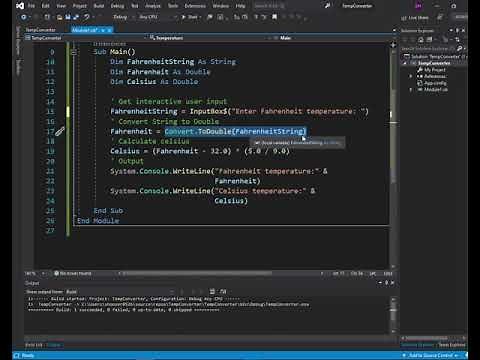The width and height of the screenshot is (480, 360).
Task: Open the Project menu
Action: pyautogui.click(x=79, y=6)
